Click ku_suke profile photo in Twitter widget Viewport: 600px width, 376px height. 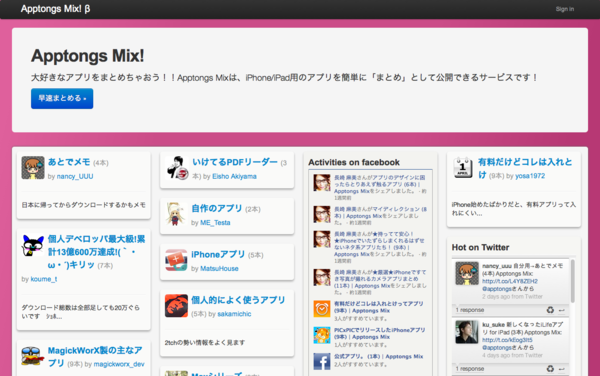tap(467, 332)
